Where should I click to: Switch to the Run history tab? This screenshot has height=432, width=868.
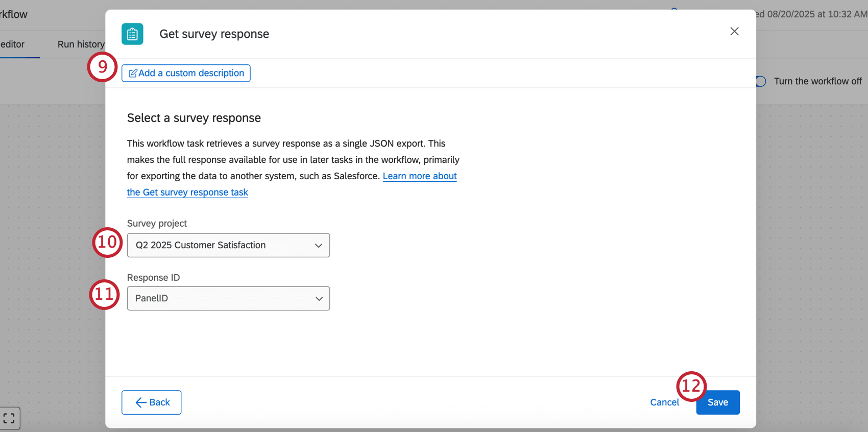(x=81, y=44)
